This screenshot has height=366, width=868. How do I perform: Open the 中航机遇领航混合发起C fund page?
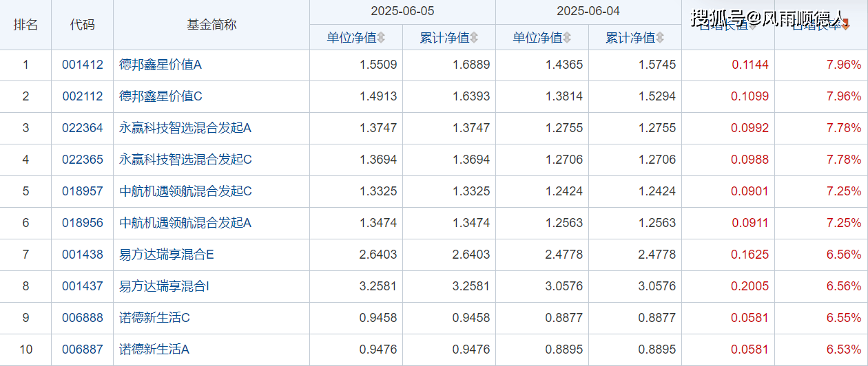[x=185, y=191]
